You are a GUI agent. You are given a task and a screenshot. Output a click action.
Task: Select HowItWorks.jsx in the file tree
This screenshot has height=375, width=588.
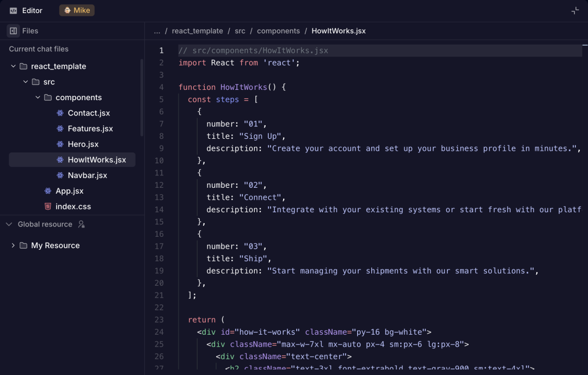pyautogui.click(x=96, y=159)
